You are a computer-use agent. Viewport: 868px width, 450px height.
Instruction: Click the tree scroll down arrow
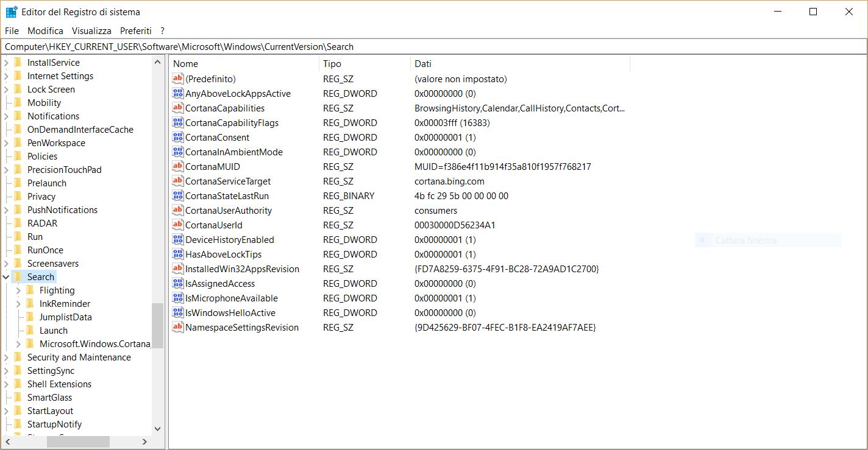pos(158,429)
